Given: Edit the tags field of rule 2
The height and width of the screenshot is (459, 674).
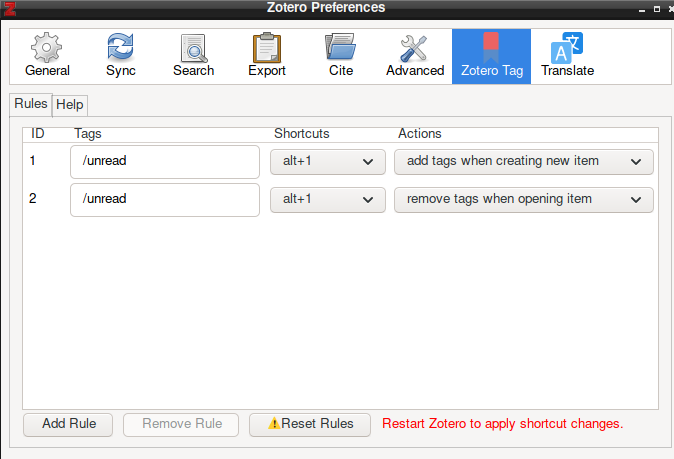Looking at the screenshot, I should (x=165, y=199).
